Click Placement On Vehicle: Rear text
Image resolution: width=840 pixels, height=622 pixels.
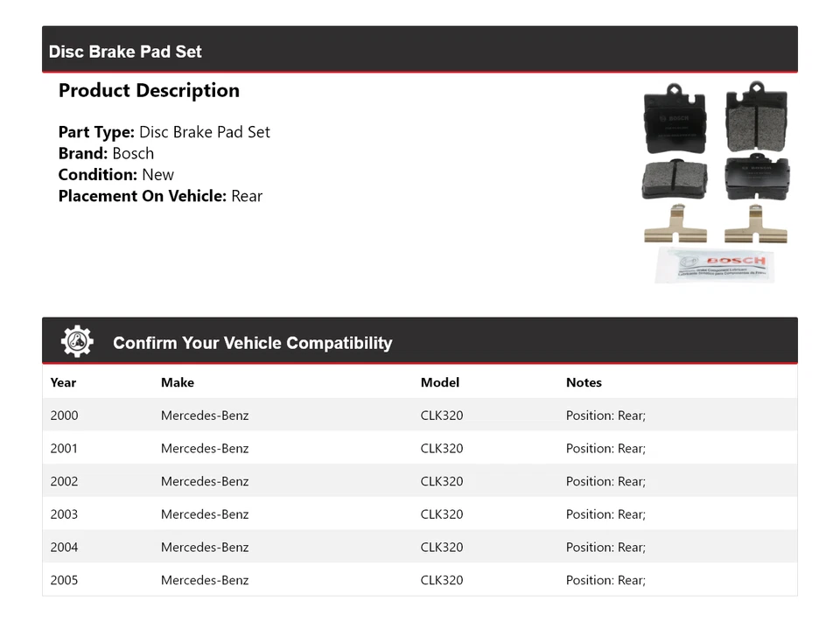(160, 196)
